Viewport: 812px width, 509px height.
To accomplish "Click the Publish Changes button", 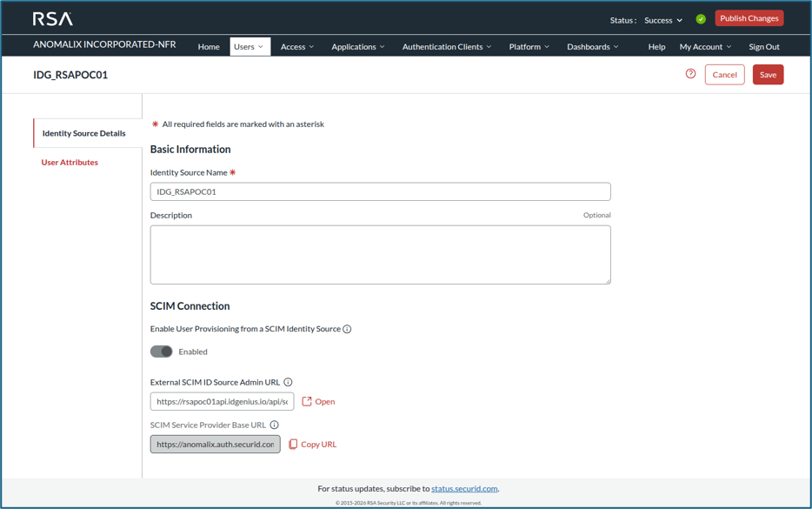I will click(749, 18).
